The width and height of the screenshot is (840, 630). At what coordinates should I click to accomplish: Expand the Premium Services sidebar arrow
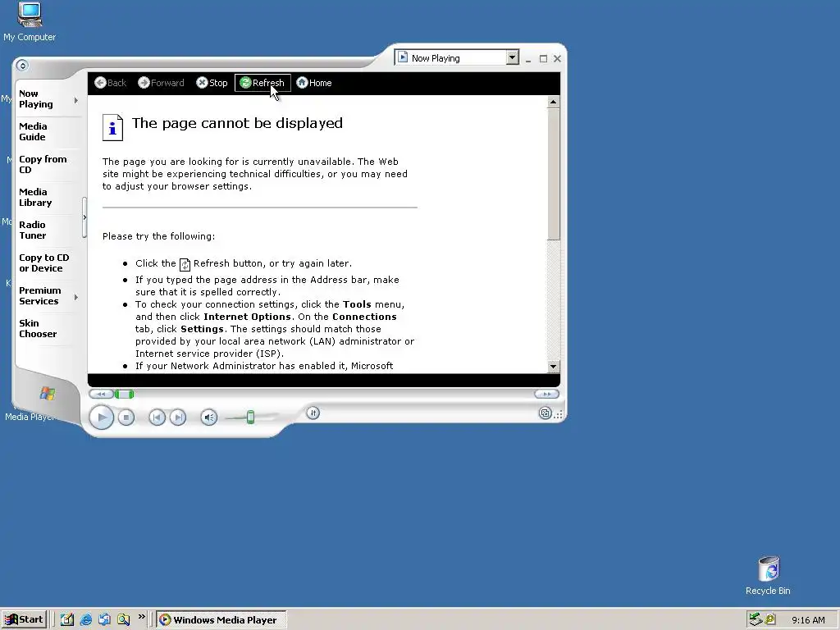coord(76,297)
